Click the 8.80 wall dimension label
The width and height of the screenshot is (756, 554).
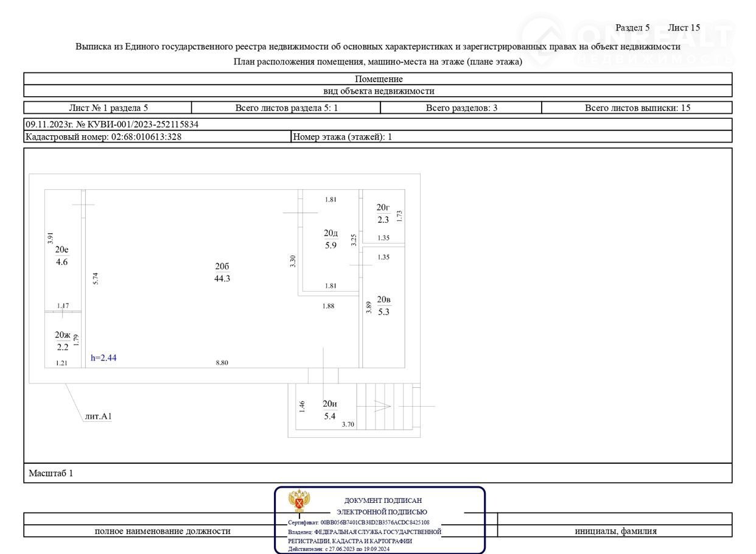click(222, 363)
